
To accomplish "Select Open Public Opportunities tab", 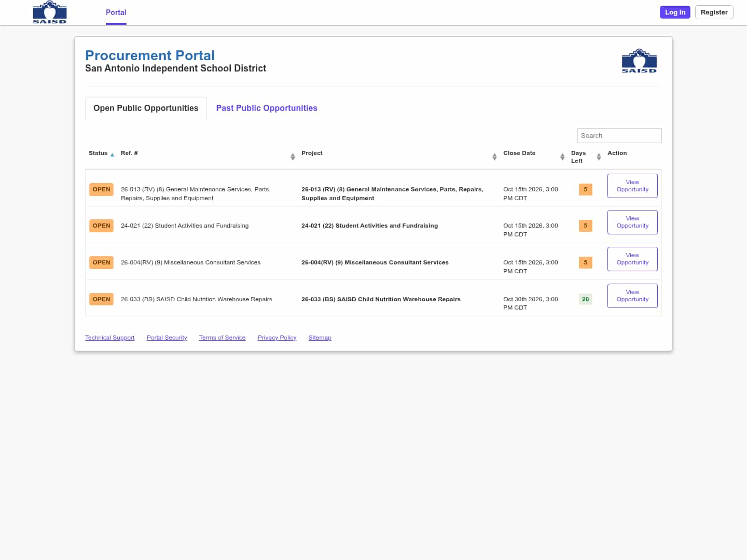I will [x=146, y=108].
